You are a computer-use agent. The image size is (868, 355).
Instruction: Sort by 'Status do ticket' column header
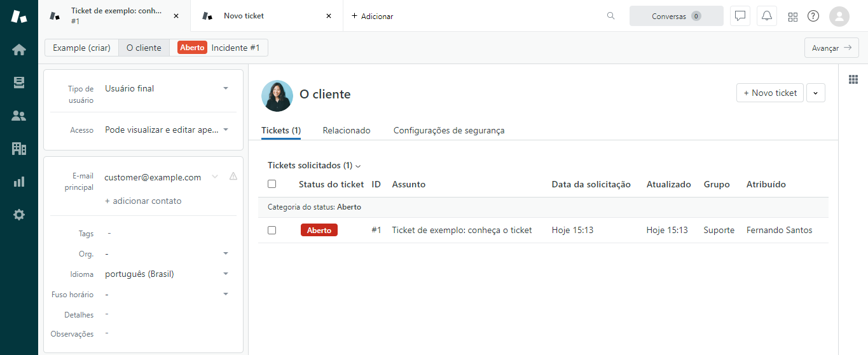tap(331, 184)
